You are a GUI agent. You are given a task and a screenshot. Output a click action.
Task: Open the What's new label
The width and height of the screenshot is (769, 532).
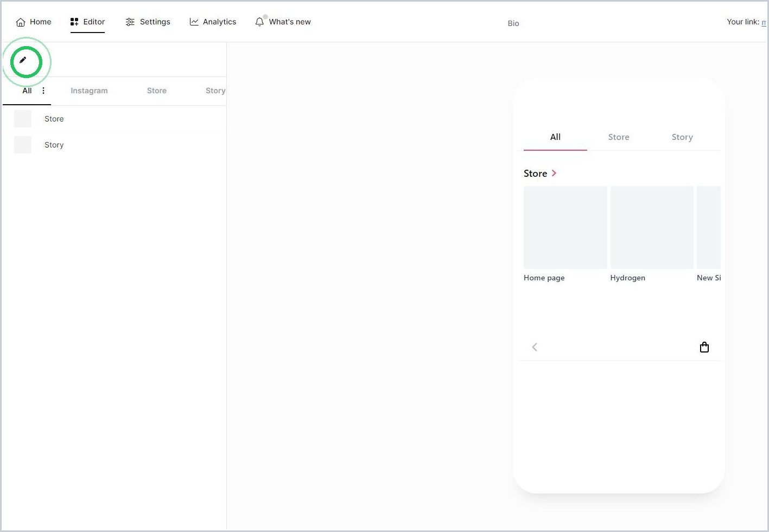(x=290, y=22)
